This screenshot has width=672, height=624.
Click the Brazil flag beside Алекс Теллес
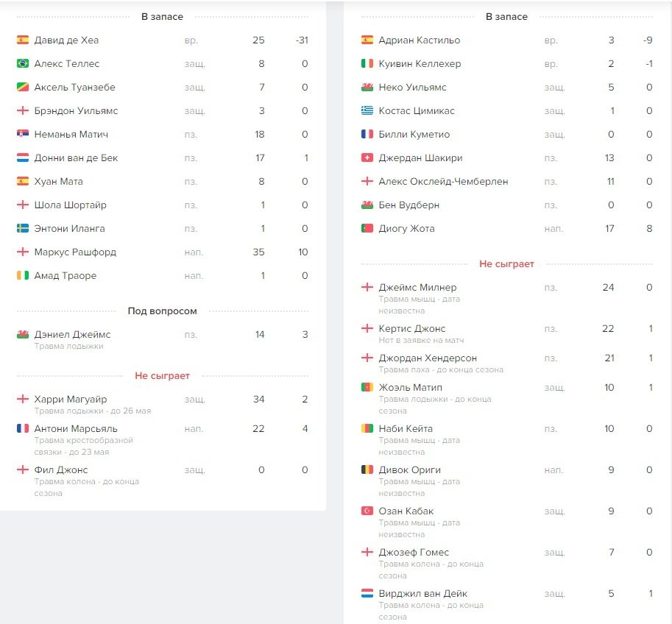[23, 64]
